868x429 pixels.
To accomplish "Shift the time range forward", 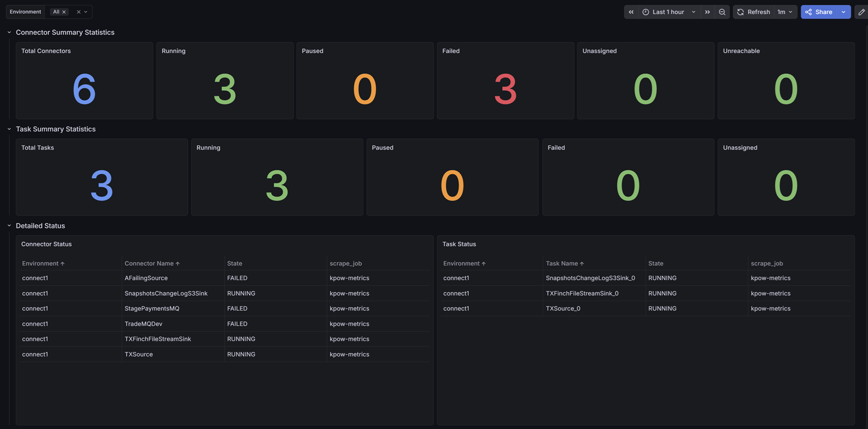I will pos(707,12).
